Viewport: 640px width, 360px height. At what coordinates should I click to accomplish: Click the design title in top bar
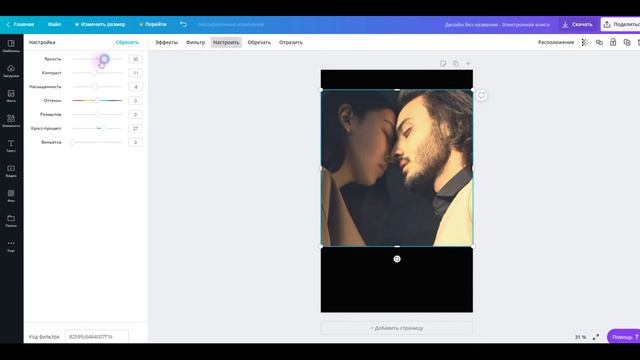[x=497, y=24]
